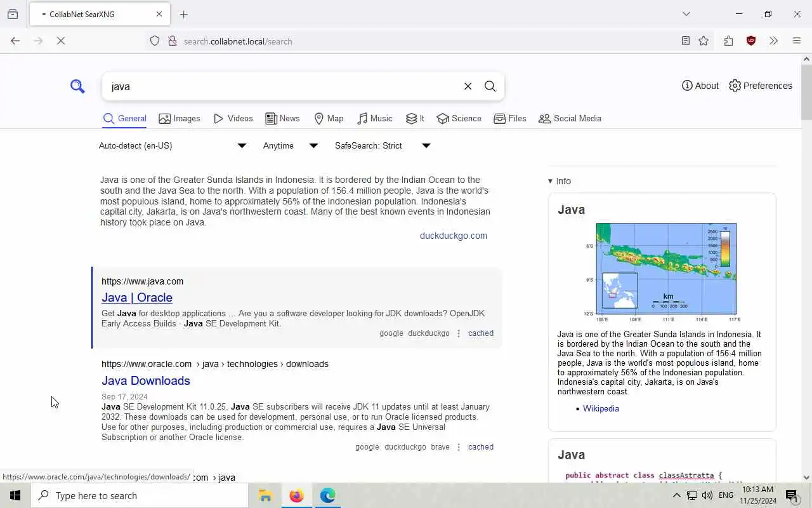Click oracle.com java downloads URL
The width and height of the screenshot is (812, 508).
pyautogui.click(x=215, y=364)
